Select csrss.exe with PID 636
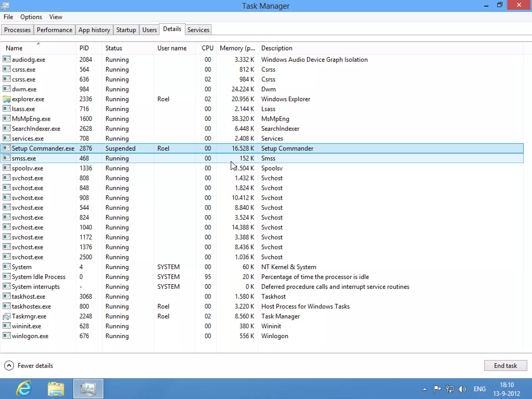532x399 pixels. [262, 79]
